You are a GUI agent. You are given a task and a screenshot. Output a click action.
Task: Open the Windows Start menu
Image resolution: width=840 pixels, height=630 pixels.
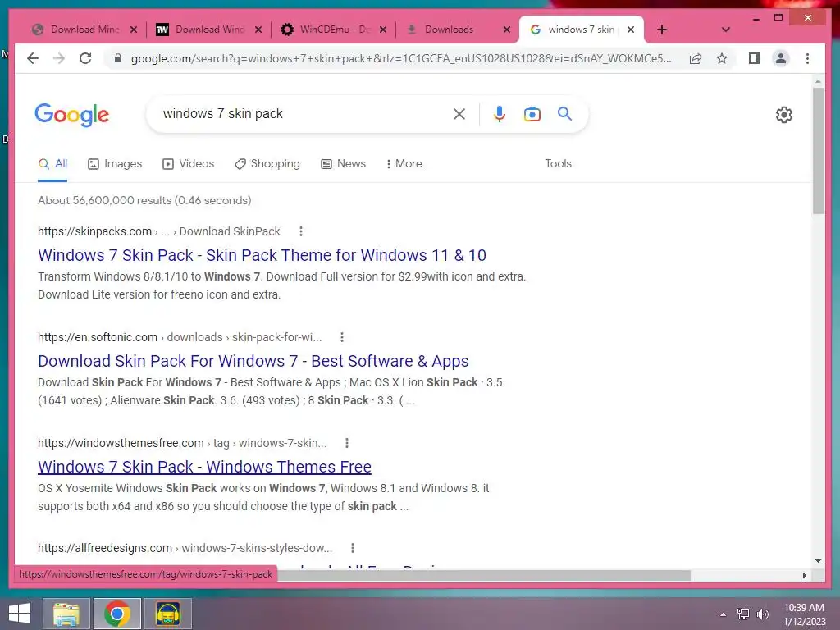point(20,614)
